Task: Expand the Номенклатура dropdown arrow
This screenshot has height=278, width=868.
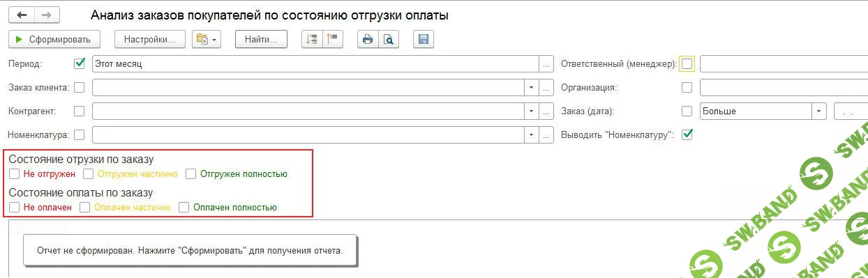Action: click(x=531, y=134)
